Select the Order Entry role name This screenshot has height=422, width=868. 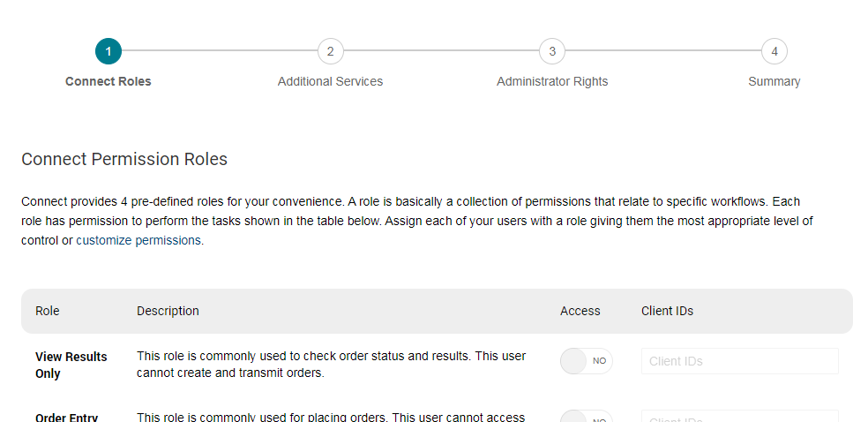tap(67, 418)
